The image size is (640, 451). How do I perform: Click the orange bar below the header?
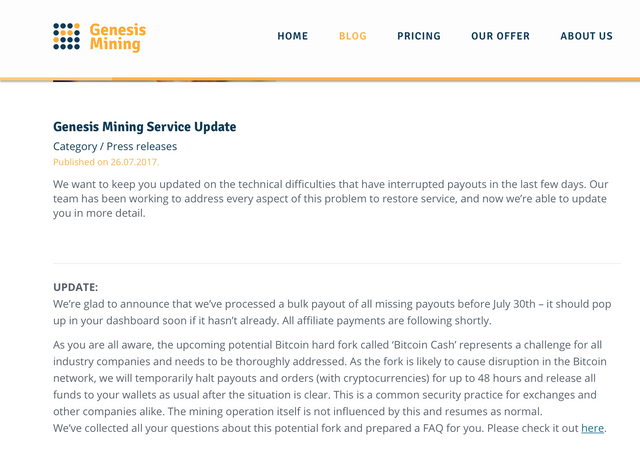click(320, 79)
